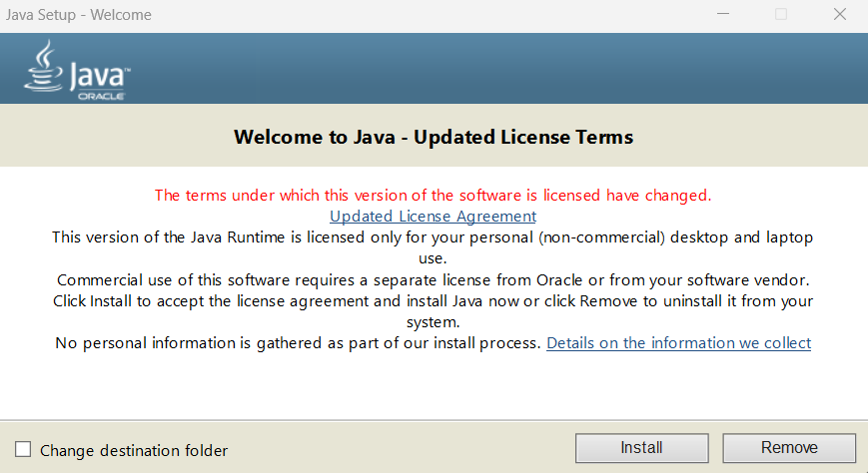Click the 'Java Setup - Welcome' title text
868x473 pixels.
tap(79, 15)
